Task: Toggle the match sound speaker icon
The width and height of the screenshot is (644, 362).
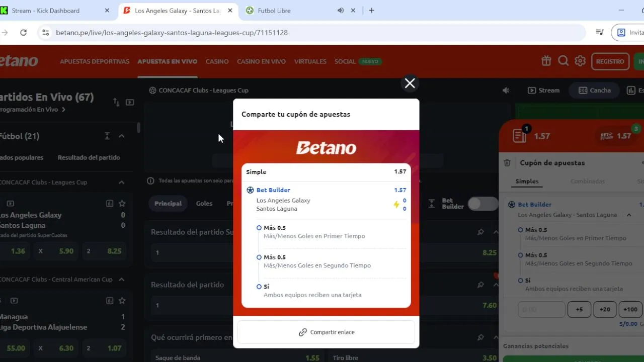Action: point(506,90)
